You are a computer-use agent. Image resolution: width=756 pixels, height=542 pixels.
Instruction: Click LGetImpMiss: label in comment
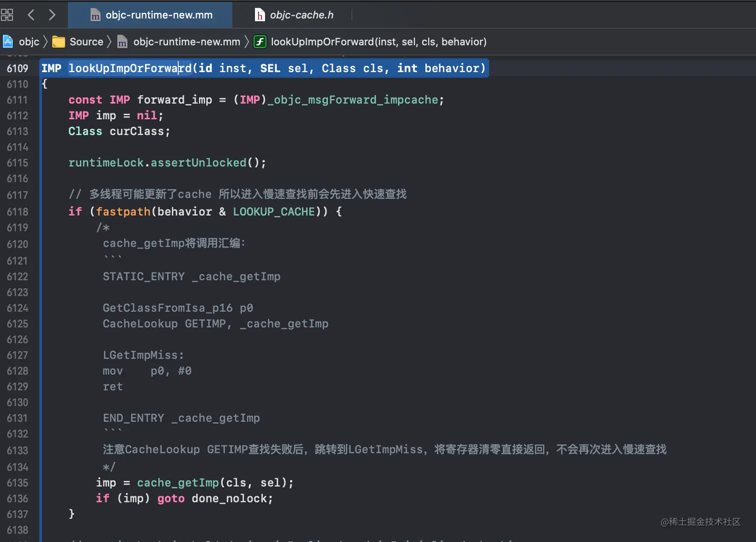[143, 355]
